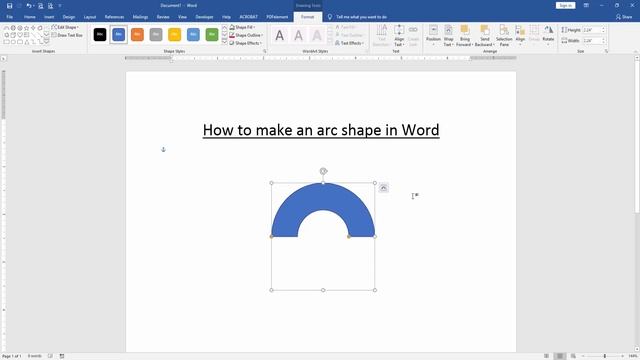
Task: Click the zoom slider in status bar
Action: pos(604,356)
